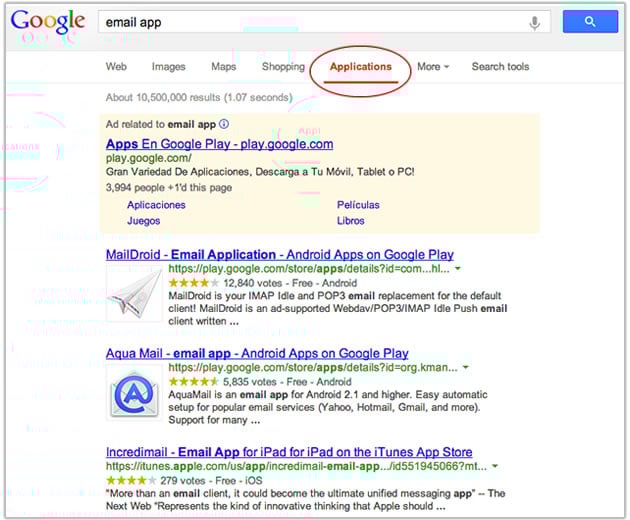The image size is (630, 520).
Task: Expand dropdown arrow next to MailDroid URL
Action: pyautogui.click(x=458, y=268)
